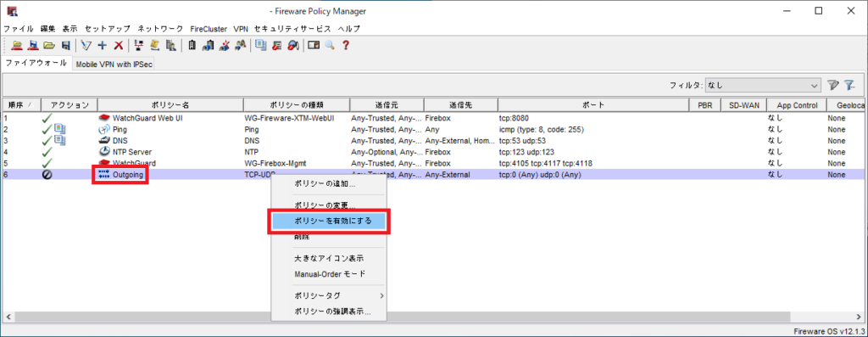868x337 pixels.
Task: Open the セットアップ menu
Action: [108, 28]
